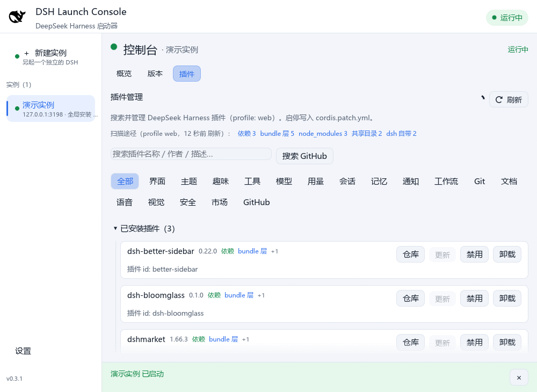Filter plugins by 工具 category
This screenshot has width=537, height=392.
point(252,181)
